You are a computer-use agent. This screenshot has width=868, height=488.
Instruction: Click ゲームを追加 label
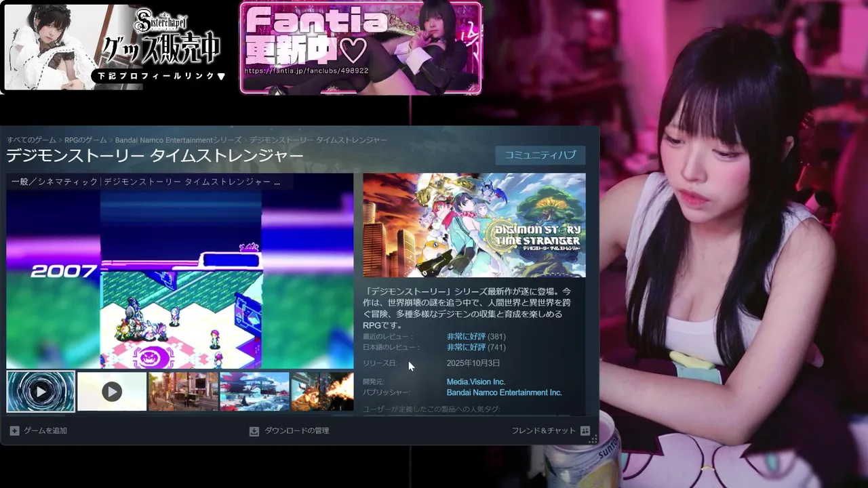[x=45, y=431]
